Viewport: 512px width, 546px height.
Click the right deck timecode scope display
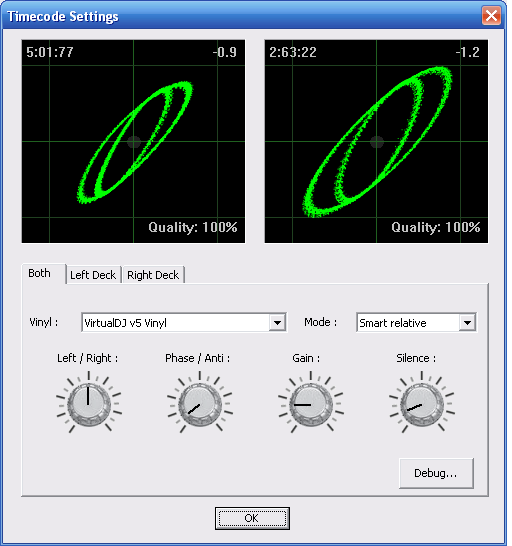coord(376,141)
